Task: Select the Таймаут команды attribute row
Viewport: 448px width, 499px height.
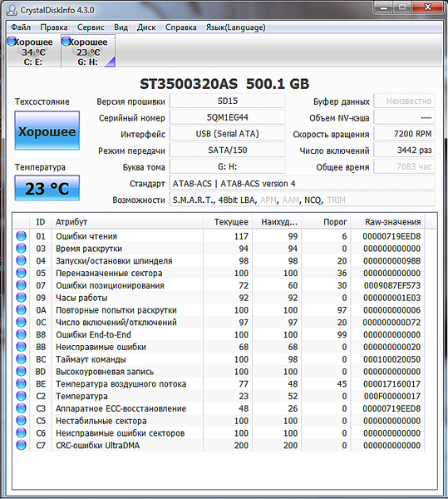Action: click(x=219, y=359)
